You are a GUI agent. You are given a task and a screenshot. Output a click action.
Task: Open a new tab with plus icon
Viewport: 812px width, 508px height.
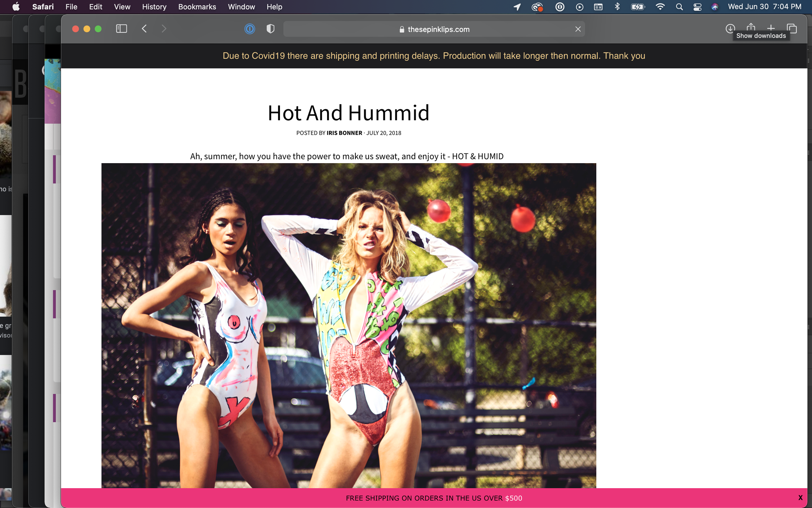click(x=771, y=28)
